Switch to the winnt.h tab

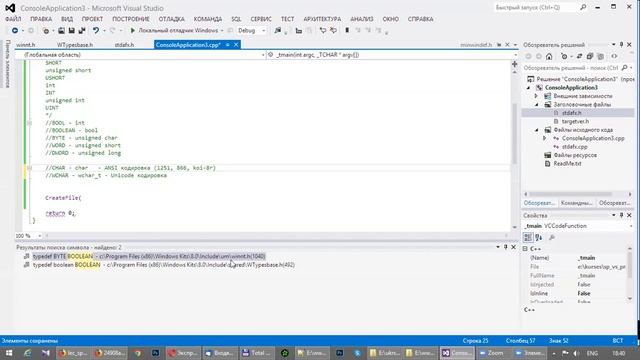tap(26, 45)
